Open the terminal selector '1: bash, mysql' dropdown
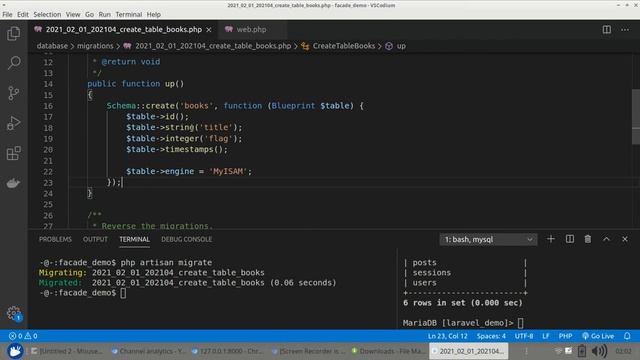 coord(488,240)
